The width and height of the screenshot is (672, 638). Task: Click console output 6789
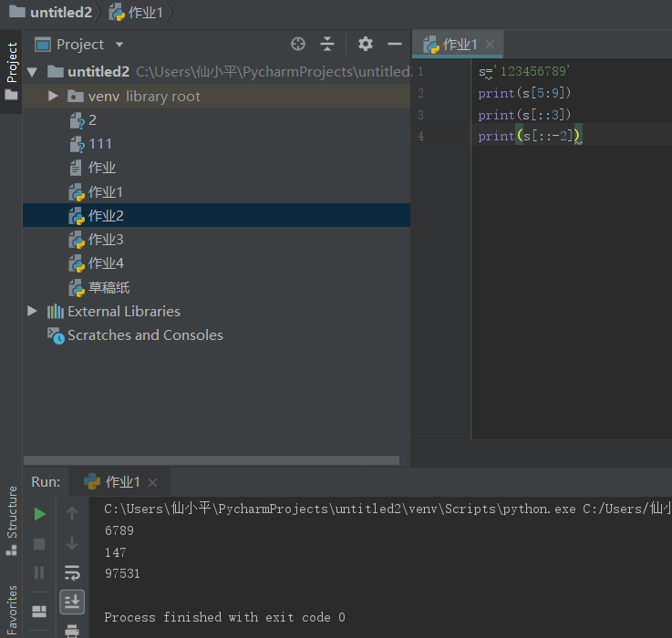coord(119,530)
